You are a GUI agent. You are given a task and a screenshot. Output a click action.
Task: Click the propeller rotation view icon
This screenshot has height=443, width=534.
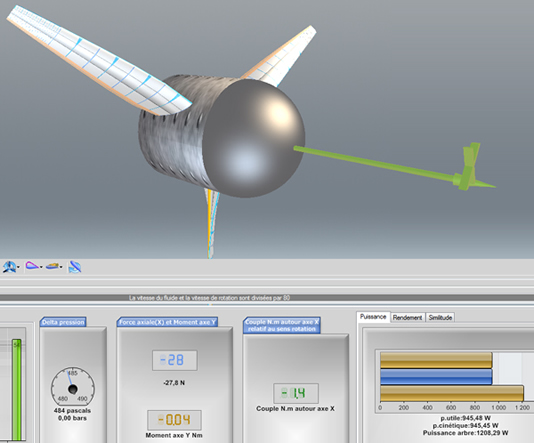coord(9,267)
